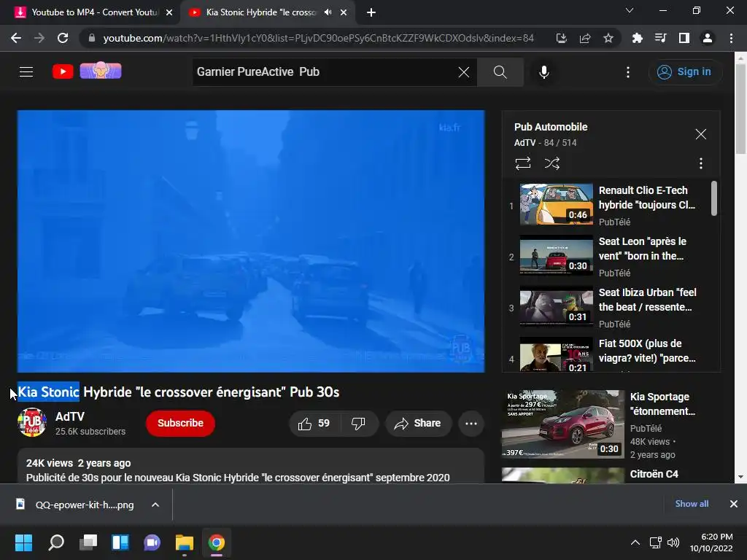747x560 pixels.
Task: Open Chrome extensions puzzle icon
Action: pyautogui.click(x=638, y=38)
